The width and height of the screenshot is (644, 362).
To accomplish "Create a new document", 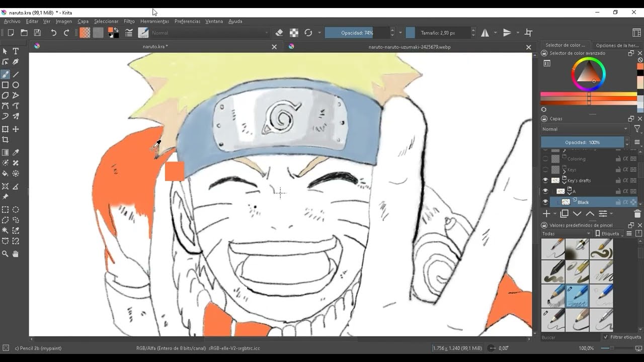I will pyautogui.click(x=11, y=33).
